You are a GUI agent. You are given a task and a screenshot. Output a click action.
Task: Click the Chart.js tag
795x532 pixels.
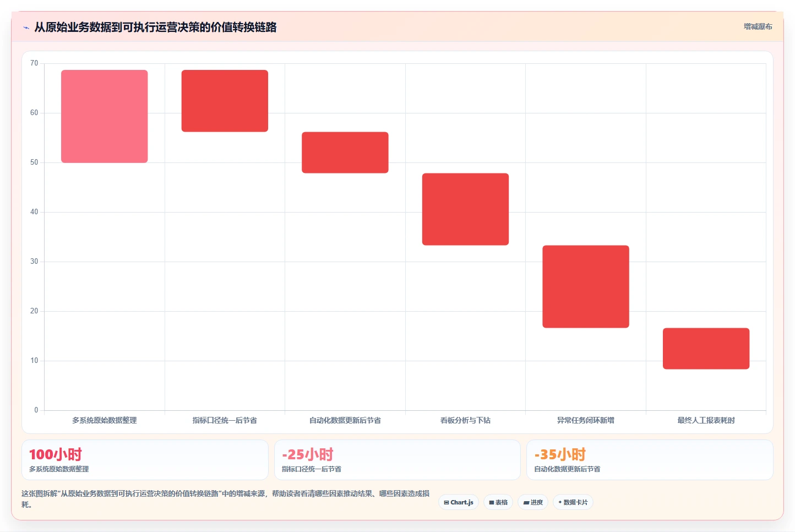click(x=459, y=502)
